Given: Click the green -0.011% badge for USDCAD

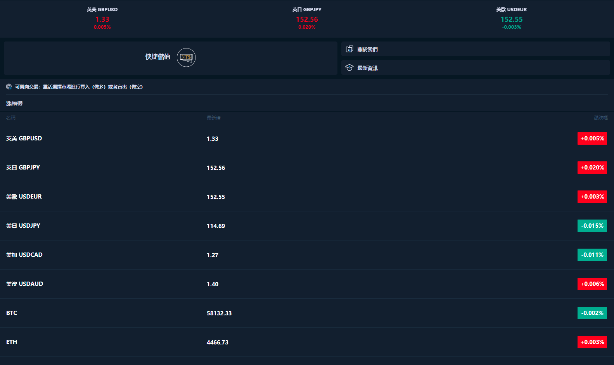Looking at the screenshot, I should [x=592, y=255].
